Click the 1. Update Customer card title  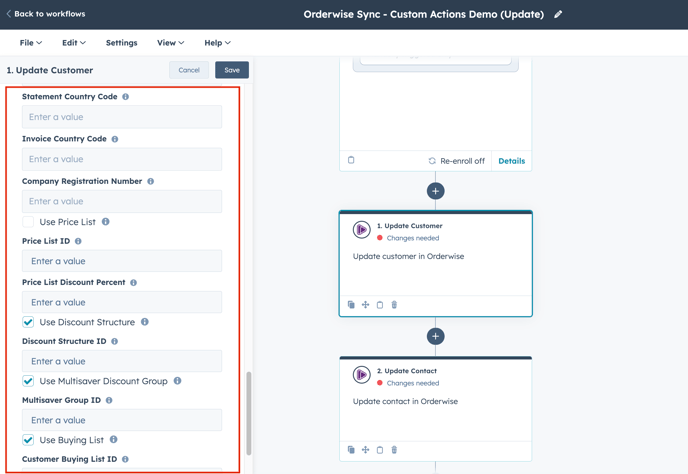tap(410, 226)
